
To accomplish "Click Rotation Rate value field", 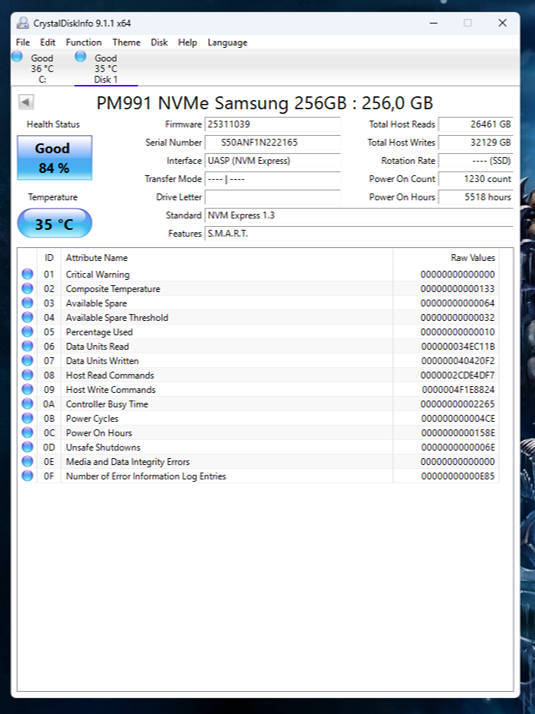I will click(x=476, y=161).
